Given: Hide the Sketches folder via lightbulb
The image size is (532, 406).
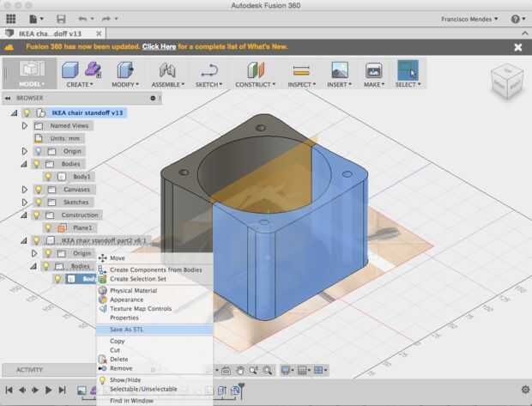Looking at the screenshot, I should coord(37,202).
